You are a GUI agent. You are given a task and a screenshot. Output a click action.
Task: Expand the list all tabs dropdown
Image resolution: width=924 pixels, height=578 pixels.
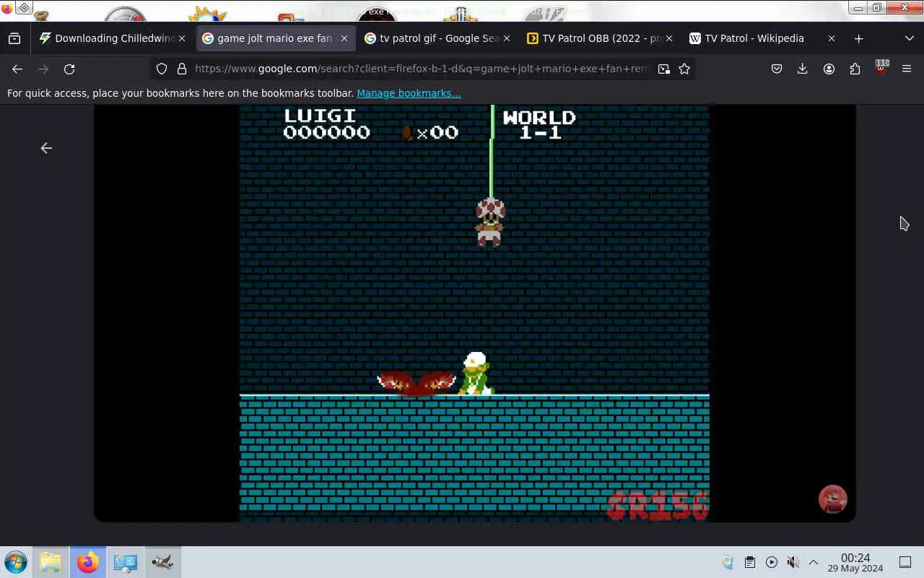tap(909, 38)
